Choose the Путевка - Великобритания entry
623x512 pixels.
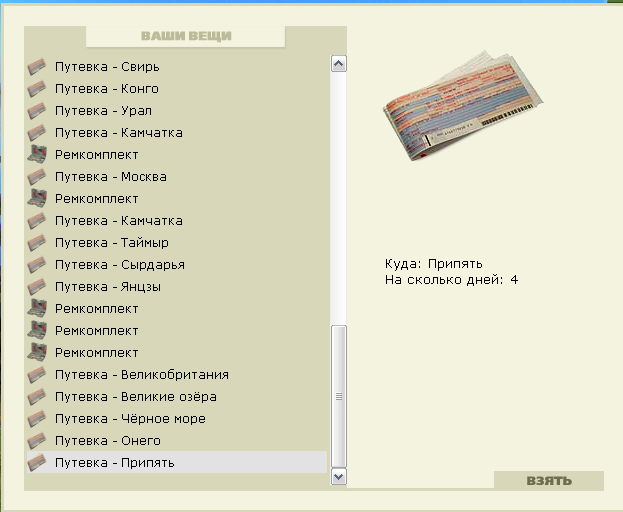[x=142, y=375]
